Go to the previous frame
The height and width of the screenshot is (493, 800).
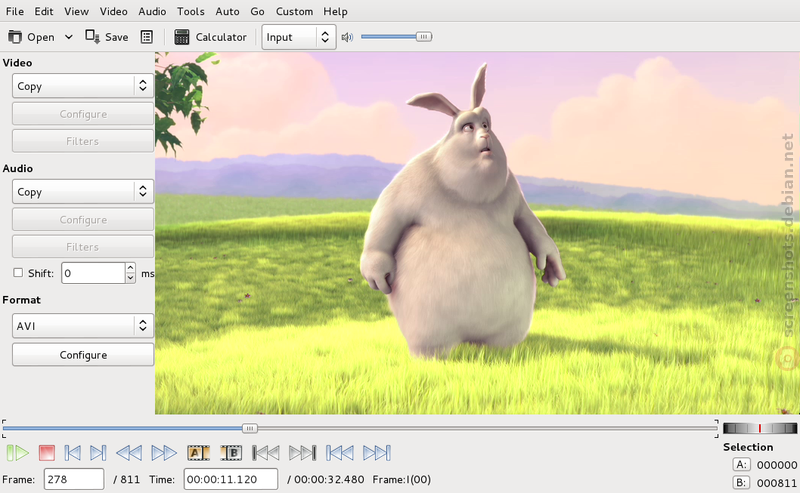[x=72, y=453]
